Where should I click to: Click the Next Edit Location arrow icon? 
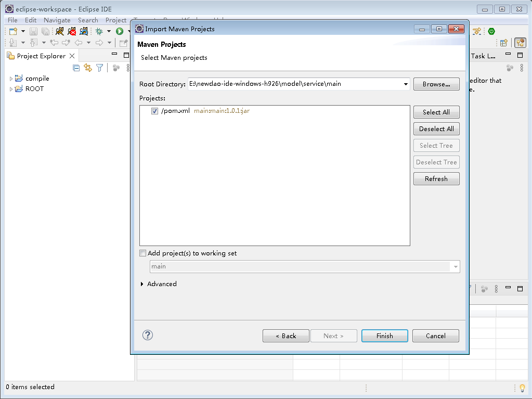point(66,43)
